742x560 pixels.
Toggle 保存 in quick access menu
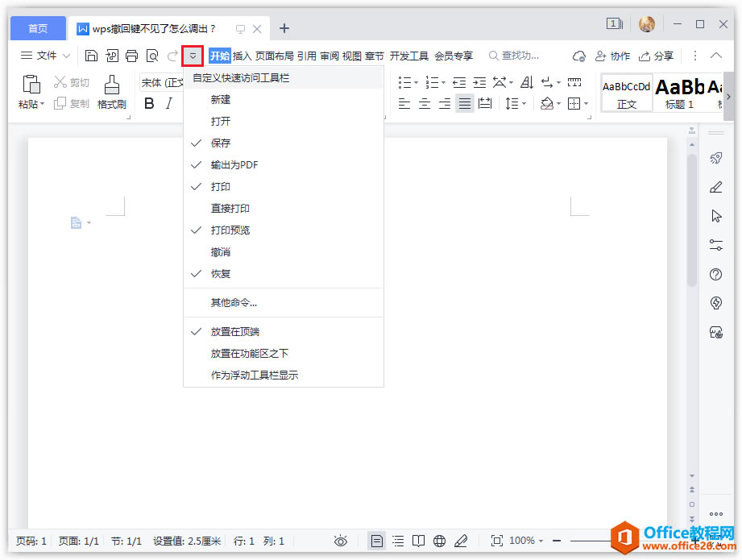[283, 143]
